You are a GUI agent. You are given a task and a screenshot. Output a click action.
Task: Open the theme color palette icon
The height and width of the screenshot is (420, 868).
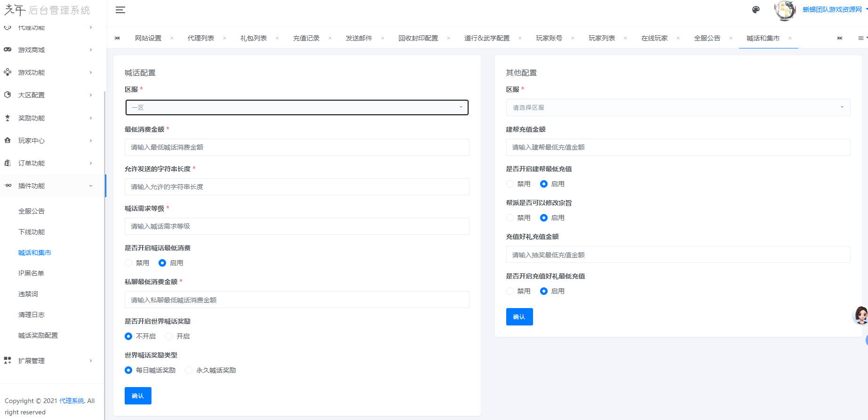tap(756, 10)
